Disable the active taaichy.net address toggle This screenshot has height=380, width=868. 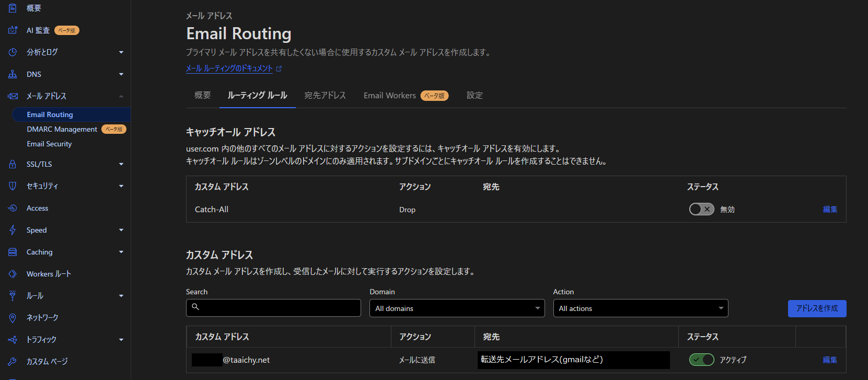(x=701, y=360)
